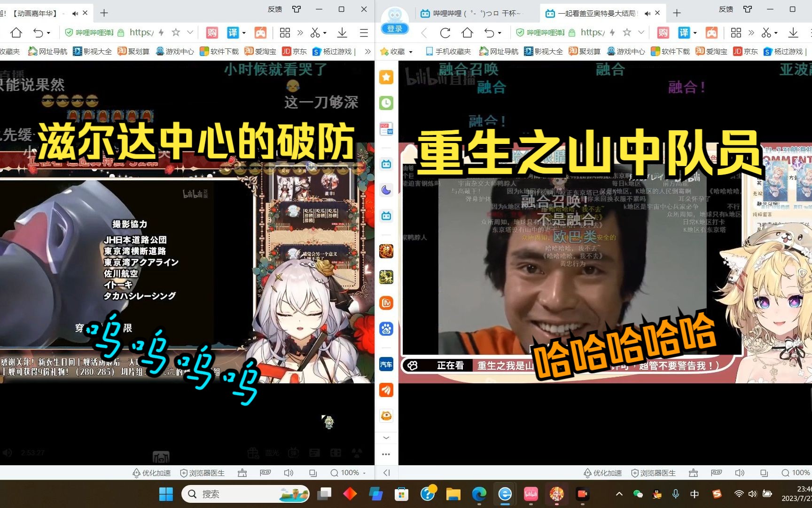Open downloads in right browser toolbar
The width and height of the screenshot is (812, 508).
pos(793,32)
